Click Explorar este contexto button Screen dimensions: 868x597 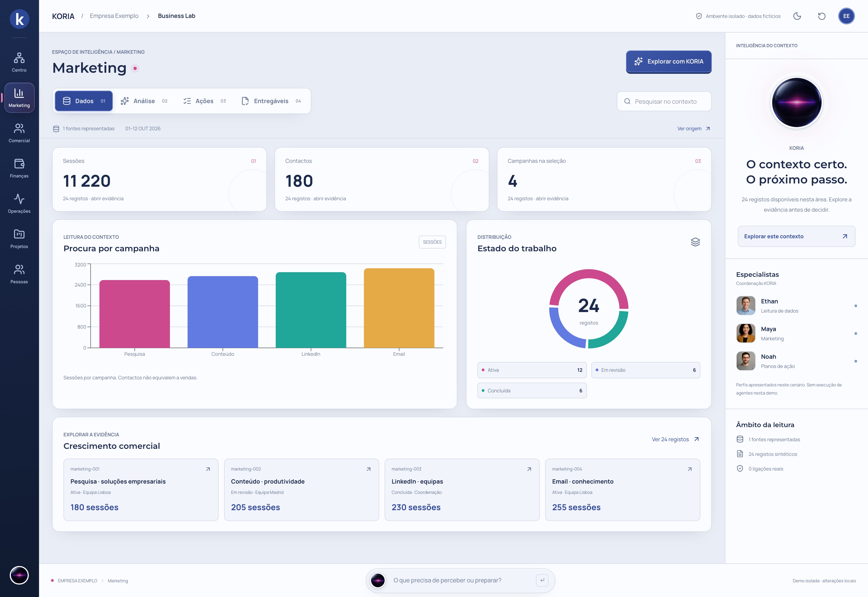[796, 236]
